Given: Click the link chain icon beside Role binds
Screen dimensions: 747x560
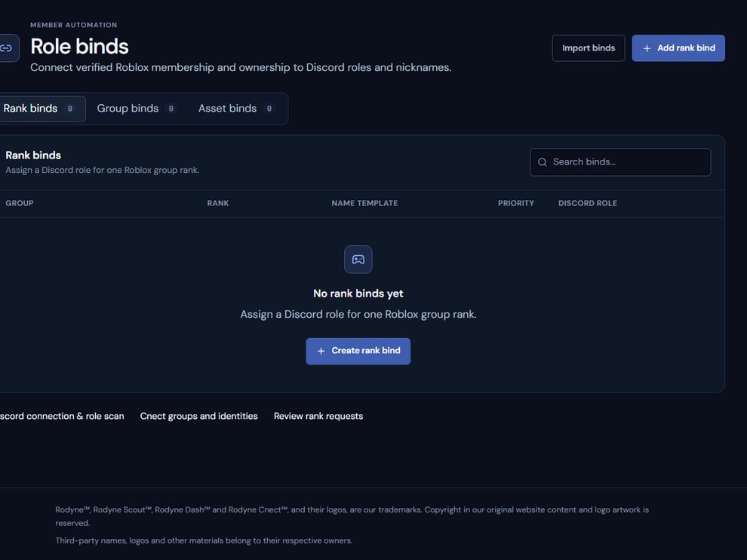Looking at the screenshot, I should click(6, 48).
